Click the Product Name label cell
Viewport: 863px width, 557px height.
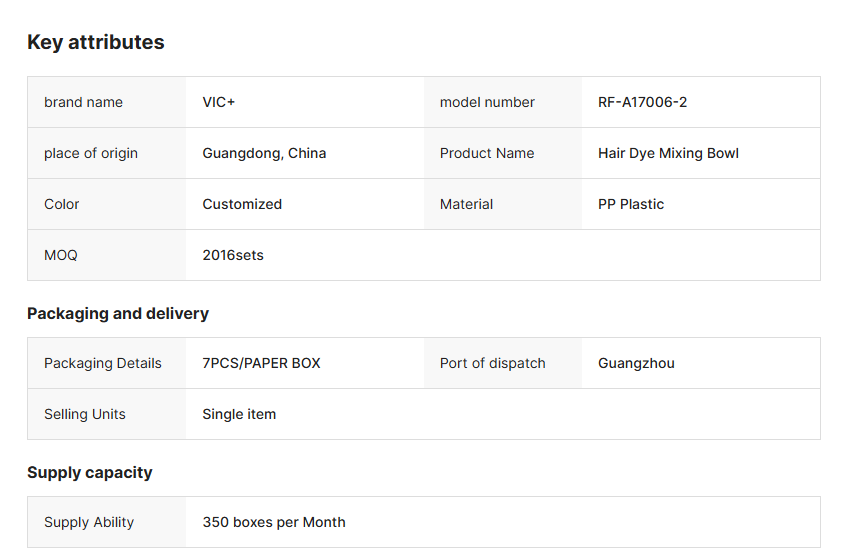tap(487, 153)
